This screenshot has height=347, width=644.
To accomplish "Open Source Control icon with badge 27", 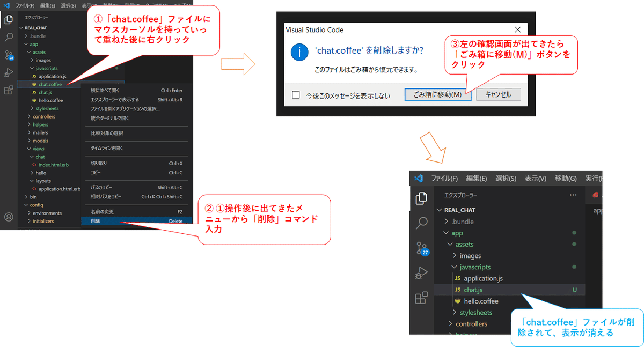I will 422,248.
